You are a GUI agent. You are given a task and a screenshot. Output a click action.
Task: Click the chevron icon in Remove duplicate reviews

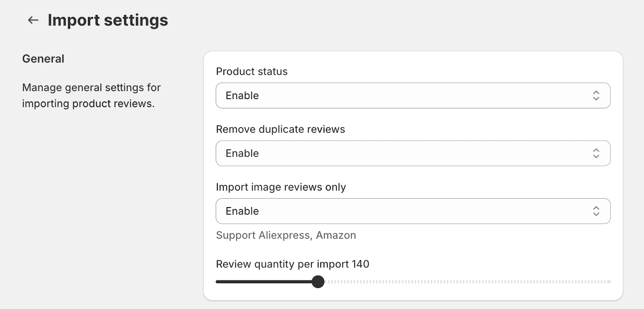click(x=596, y=153)
